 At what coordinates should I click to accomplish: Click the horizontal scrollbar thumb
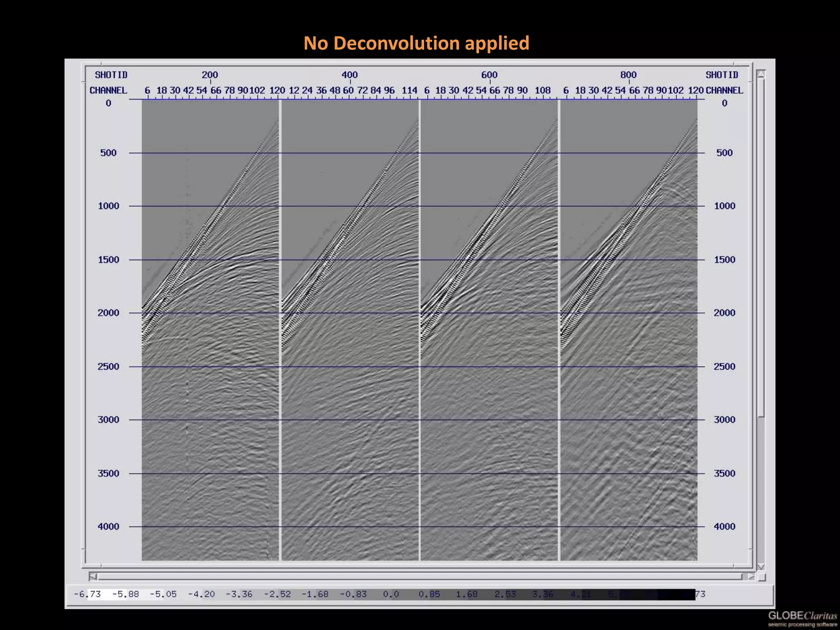pos(418,577)
